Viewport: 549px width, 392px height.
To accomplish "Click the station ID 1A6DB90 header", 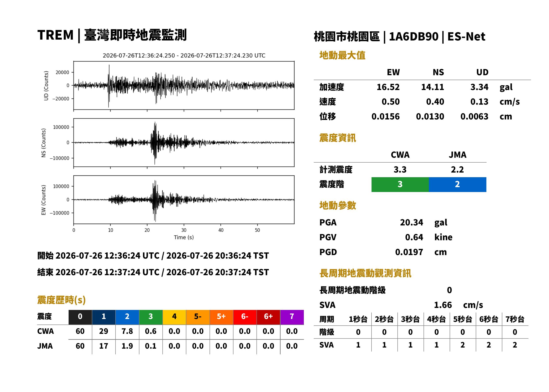I will pyautogui.click(x=414, y=37).
